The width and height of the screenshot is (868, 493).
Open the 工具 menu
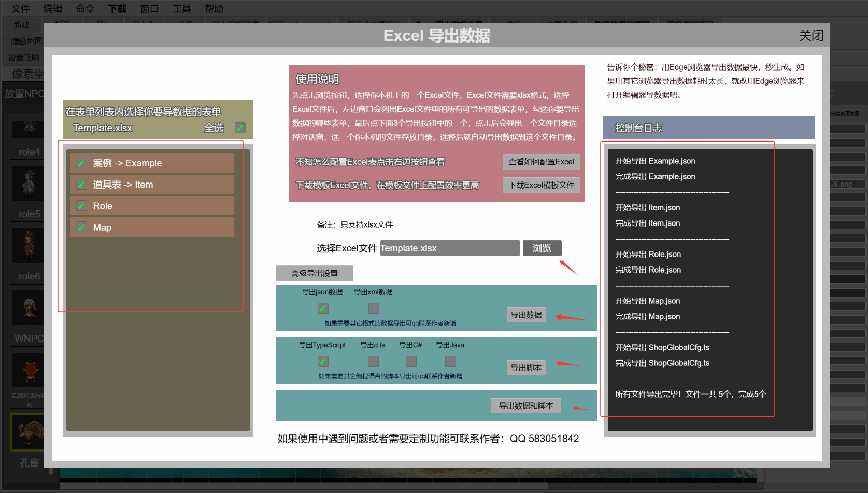click(x=182, y=8)
